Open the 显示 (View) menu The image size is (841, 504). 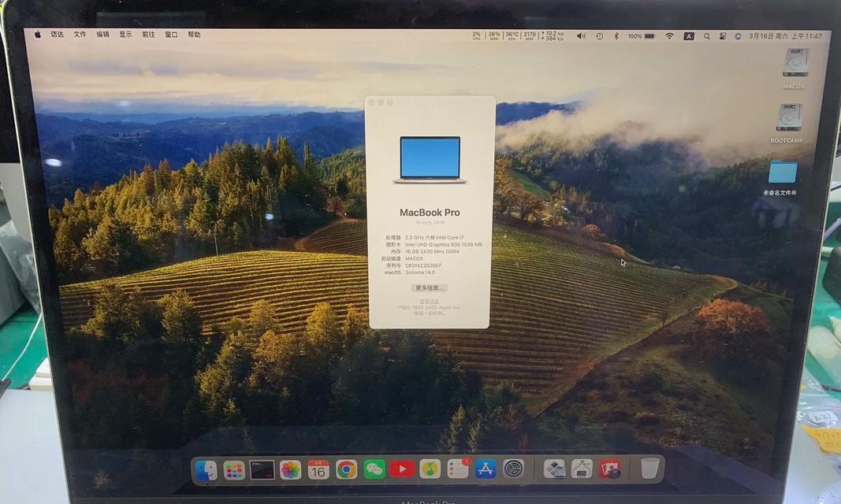point(125,35)
